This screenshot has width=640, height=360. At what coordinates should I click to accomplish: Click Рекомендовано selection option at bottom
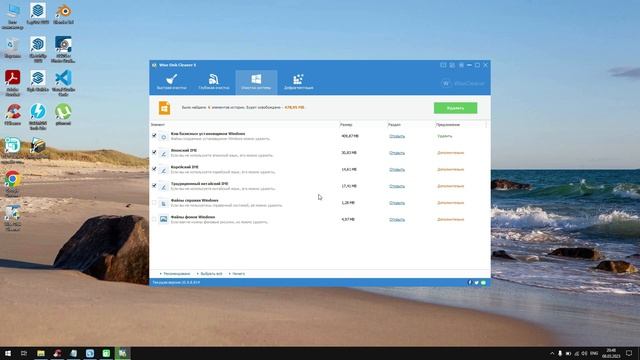point(177,274)
